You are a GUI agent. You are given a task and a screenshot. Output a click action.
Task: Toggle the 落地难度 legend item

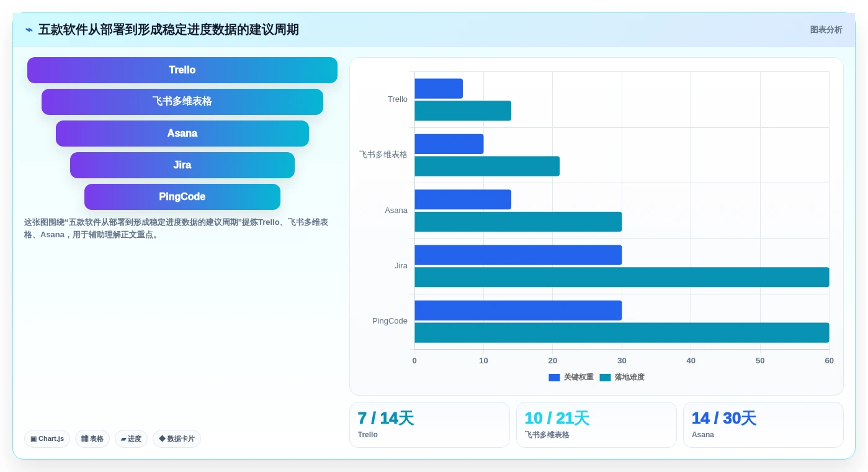(x=622, y=377)
